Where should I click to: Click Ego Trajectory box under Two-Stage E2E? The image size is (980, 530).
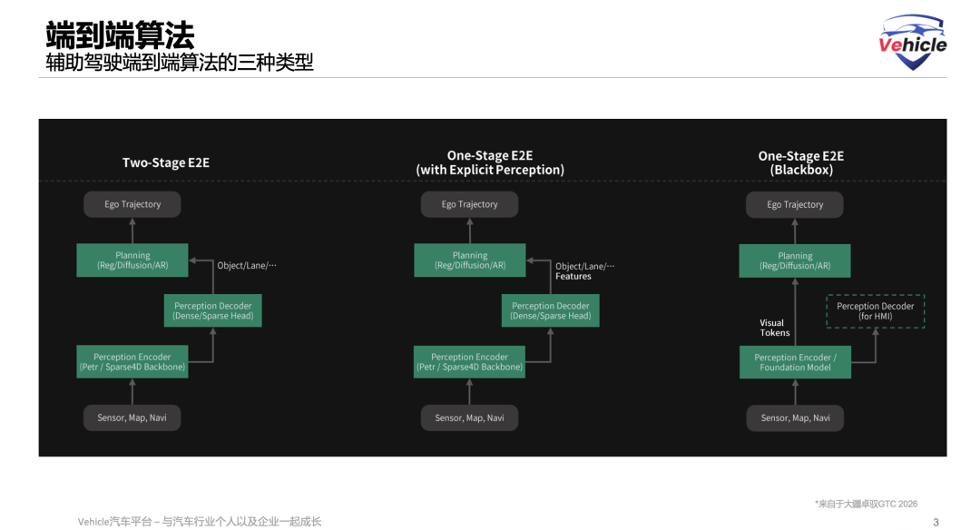[132, 205]
